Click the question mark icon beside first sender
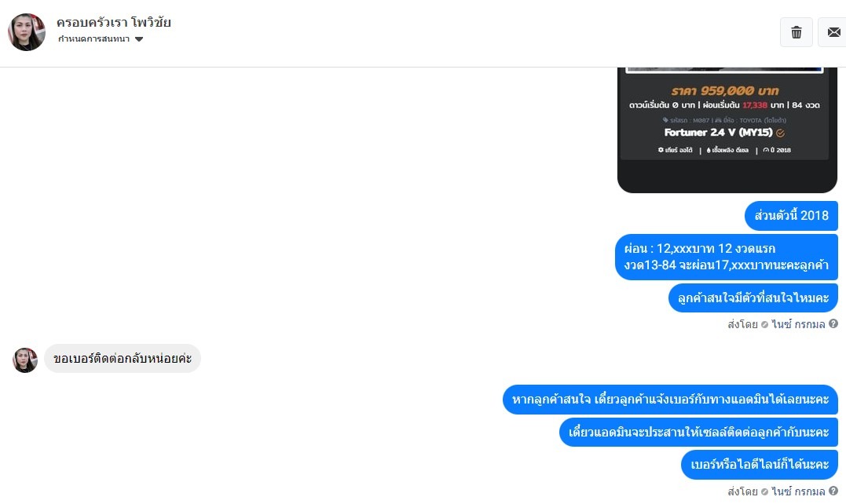The height and width of the screenshot is (504, 846). (x=833, y=324)
